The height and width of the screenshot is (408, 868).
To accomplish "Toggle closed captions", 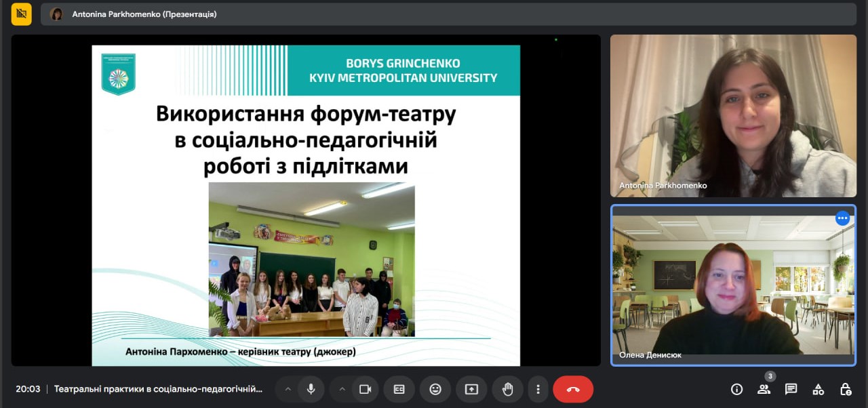I will (x=399, y=389).
